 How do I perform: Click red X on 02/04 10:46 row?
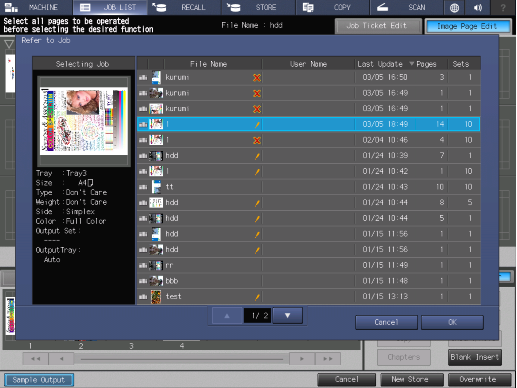257,140
